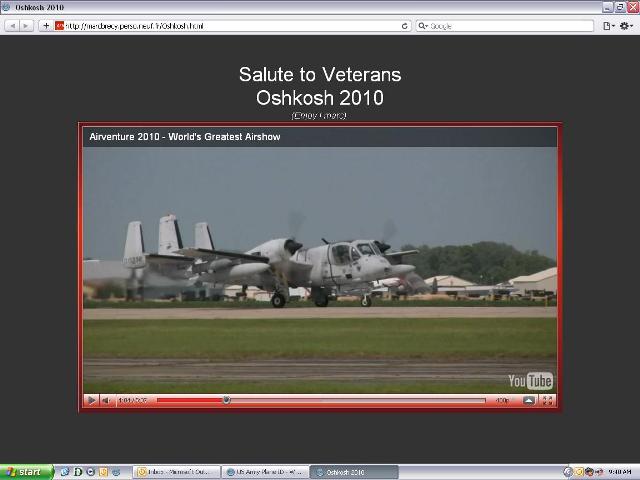This screenshot has width=640, height=480.
Task: Open the Windows Start menu
Action: point(26,472)
